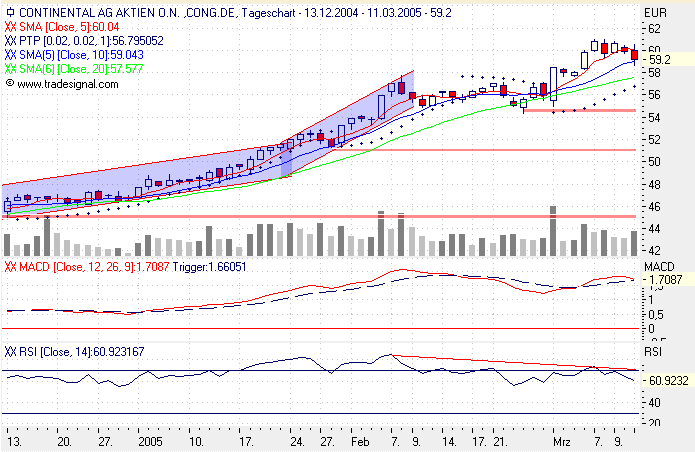Select the red descending trendline in RSI panel
The image size is (695, 452).
[514, 362]
